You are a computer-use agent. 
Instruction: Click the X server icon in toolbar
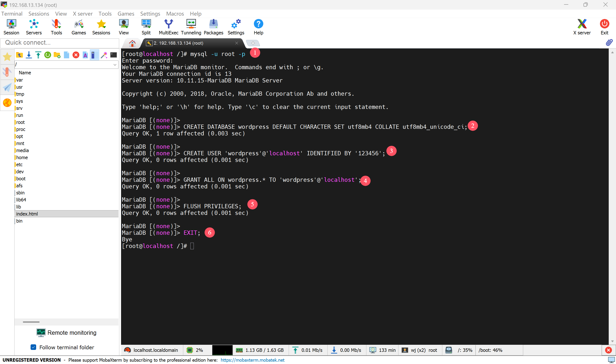pos(582,27)
